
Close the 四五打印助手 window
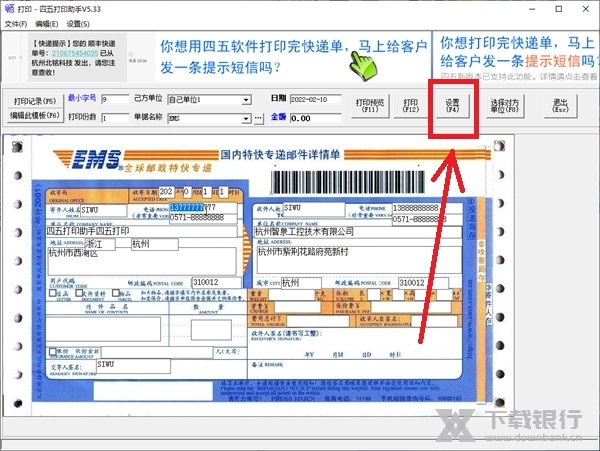point(585,9)
